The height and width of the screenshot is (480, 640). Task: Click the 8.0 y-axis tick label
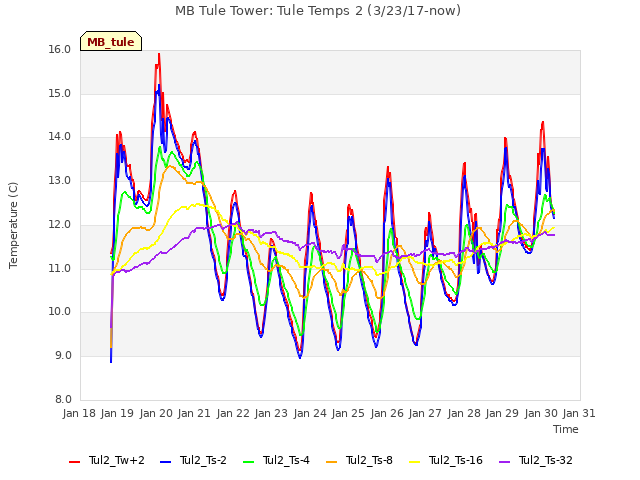point(62,399)
